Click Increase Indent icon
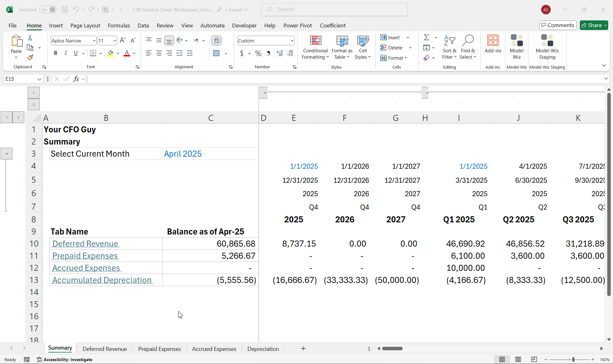This screenshot has height=364, width=613. click(190, 53)
